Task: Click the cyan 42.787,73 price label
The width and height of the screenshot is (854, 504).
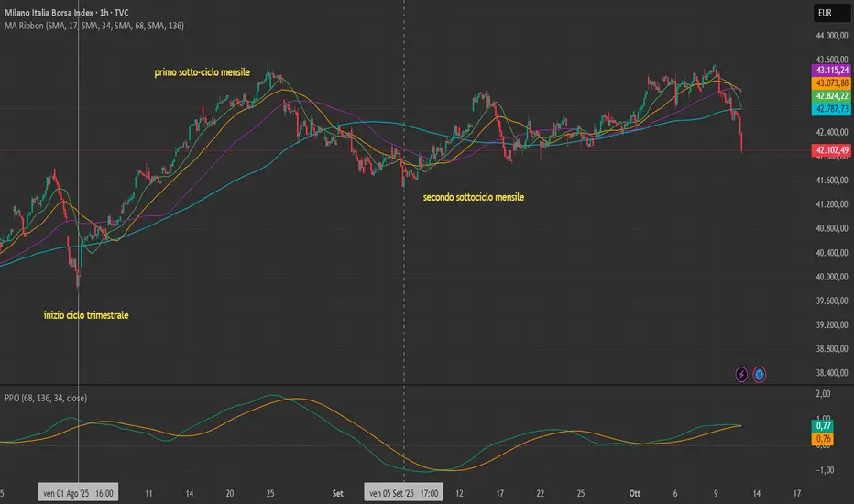Action: click(x=832, y=109)
